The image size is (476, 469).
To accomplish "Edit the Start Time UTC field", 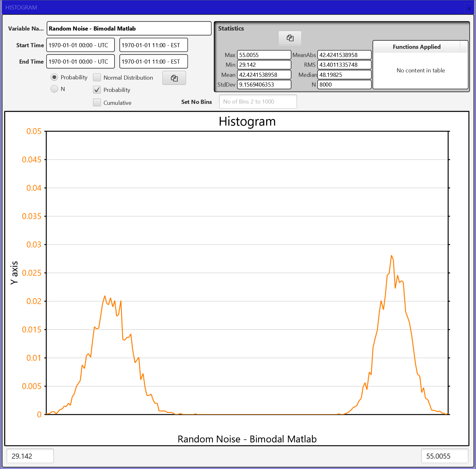I will (x=80, y=45).
